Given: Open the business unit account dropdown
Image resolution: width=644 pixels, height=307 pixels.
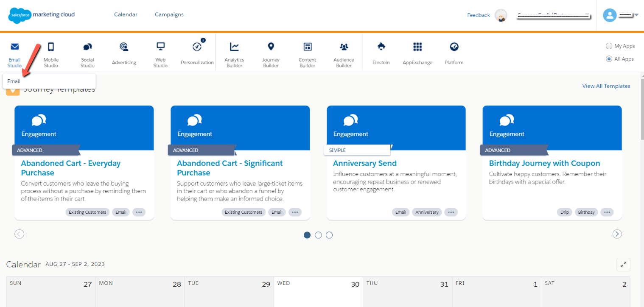Looking at the screenshot, I should tap(554, 15).
